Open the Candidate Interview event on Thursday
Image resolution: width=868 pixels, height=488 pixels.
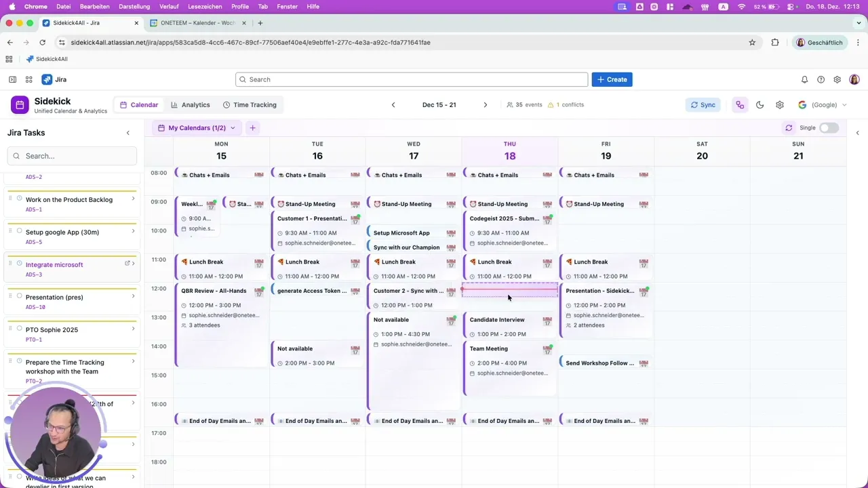[x=510, y=325]
